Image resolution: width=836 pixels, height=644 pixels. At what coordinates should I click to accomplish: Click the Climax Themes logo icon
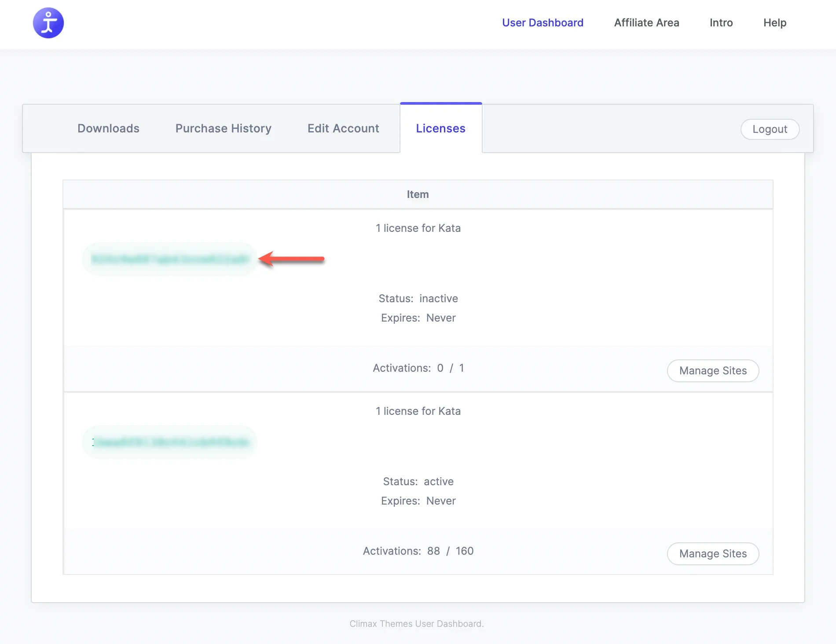click(x=48, y=23)
